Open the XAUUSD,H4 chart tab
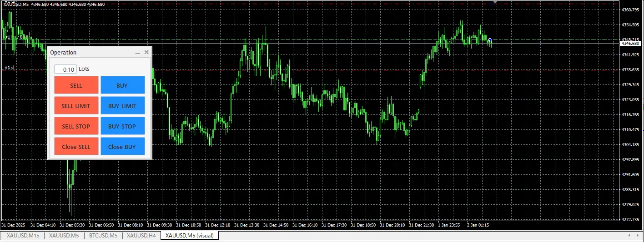 pos(141,236)
